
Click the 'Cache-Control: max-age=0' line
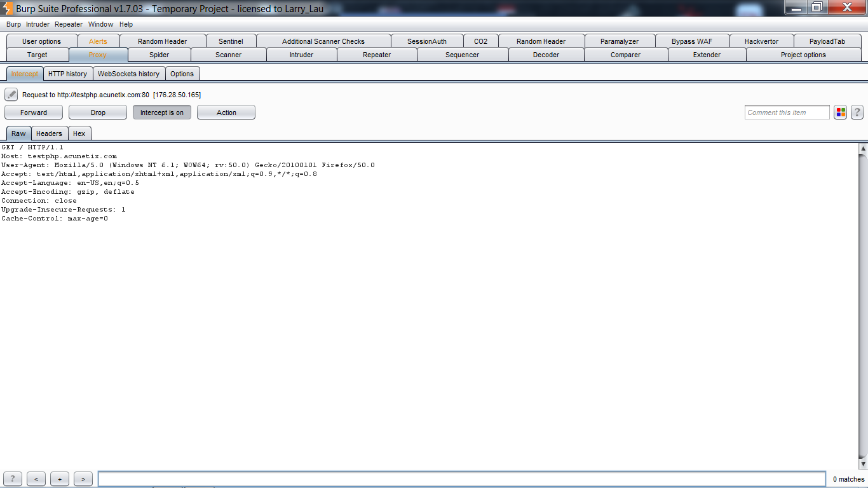pos(55,219)
